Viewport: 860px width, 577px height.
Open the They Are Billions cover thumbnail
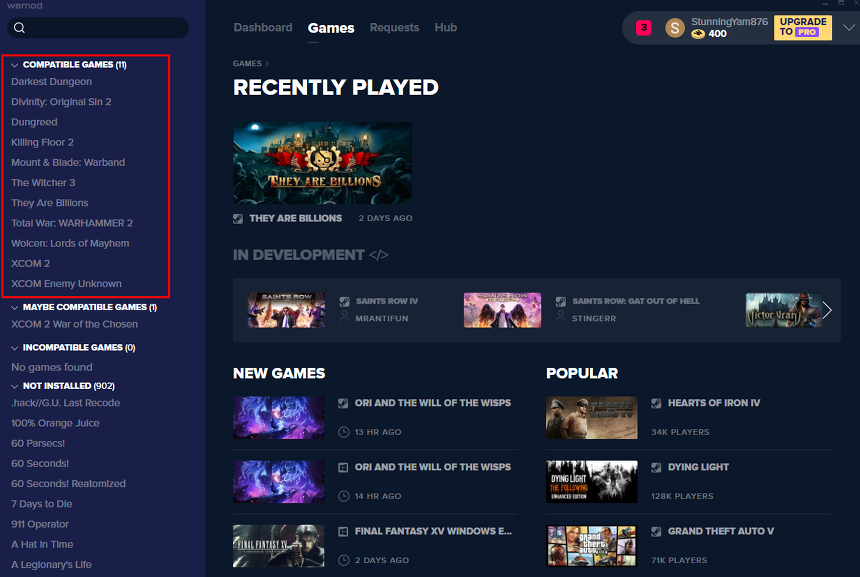click(322, 163)
